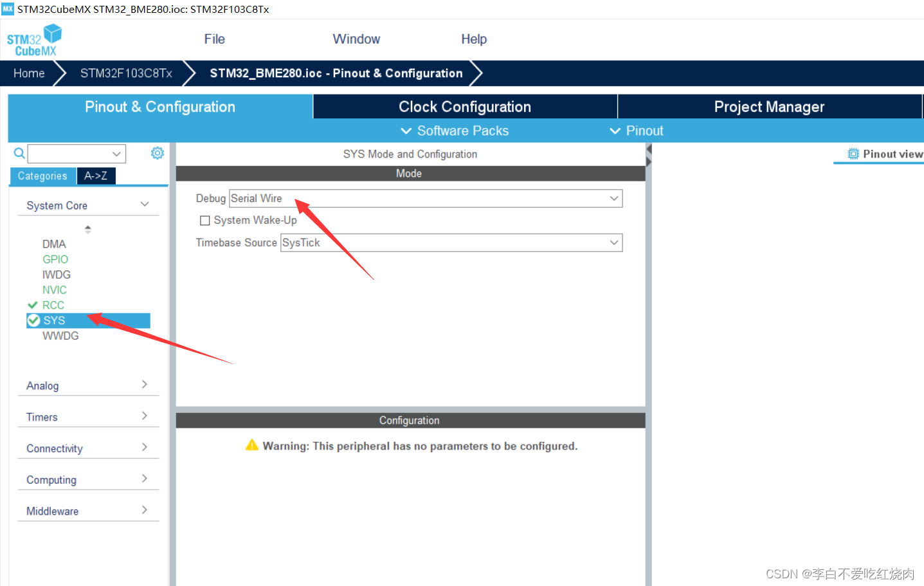Click the STM32F103C8Tx breadcrumb
924x586 pixels.
[126, 73]
